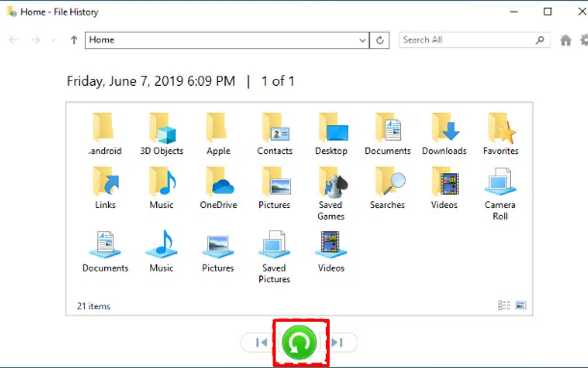Select the Downloads folder
The image size is (588, 368).
[444, 134]
